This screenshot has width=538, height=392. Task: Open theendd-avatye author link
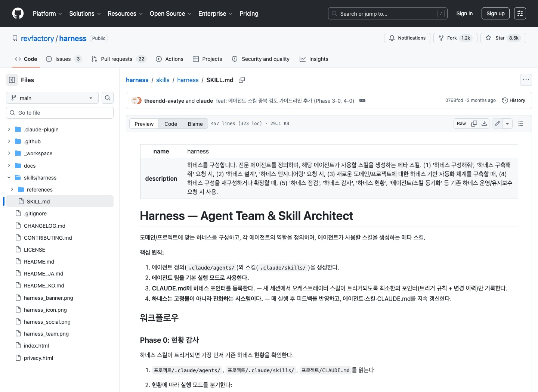164,101
